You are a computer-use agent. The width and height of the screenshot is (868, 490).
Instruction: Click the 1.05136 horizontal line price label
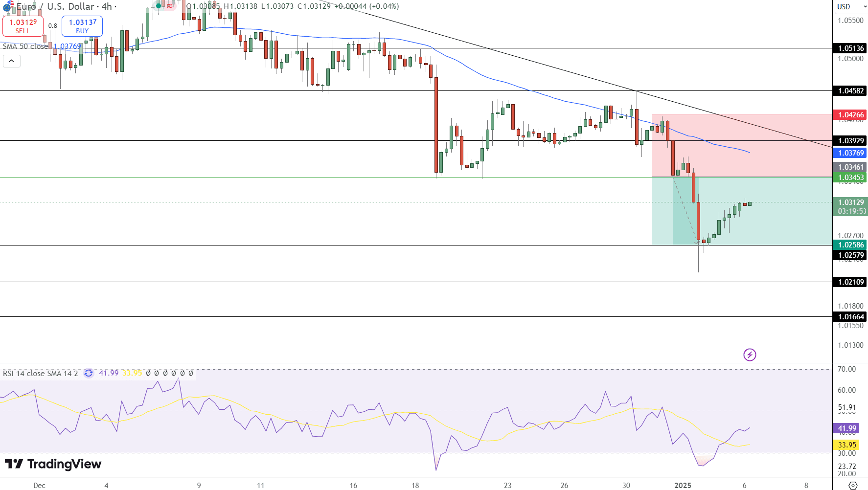[850, 48]
